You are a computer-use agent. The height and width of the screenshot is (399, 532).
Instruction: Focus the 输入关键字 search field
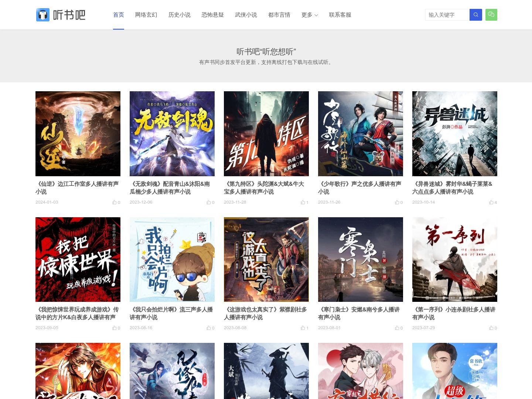(x=447, y=15)
